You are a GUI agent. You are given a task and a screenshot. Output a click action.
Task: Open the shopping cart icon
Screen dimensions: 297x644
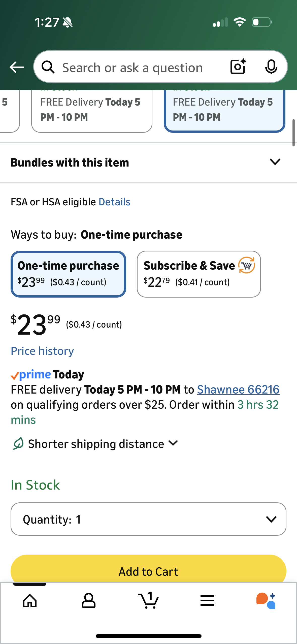tap(148, 601)
